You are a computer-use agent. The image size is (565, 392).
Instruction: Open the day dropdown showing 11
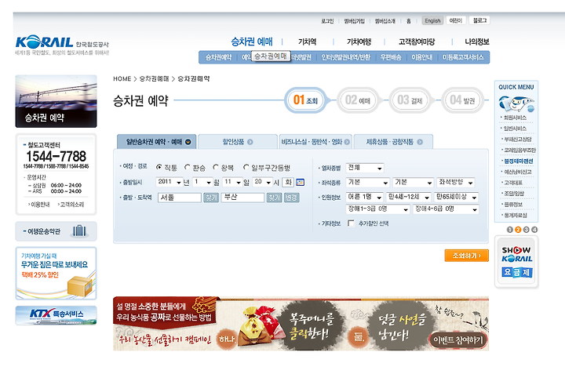click(x=232, y=182)
